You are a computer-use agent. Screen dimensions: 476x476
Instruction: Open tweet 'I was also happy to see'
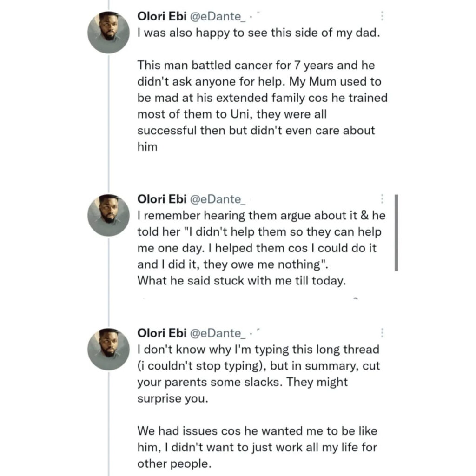(x=258, y=33)
